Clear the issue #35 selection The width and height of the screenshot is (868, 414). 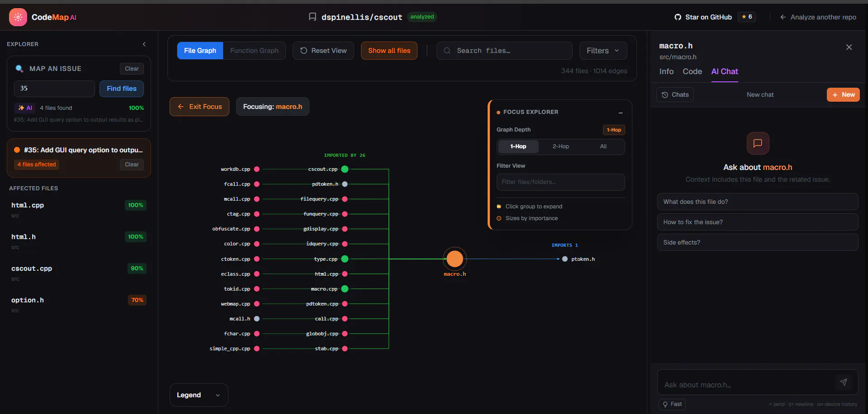[132, 165]
